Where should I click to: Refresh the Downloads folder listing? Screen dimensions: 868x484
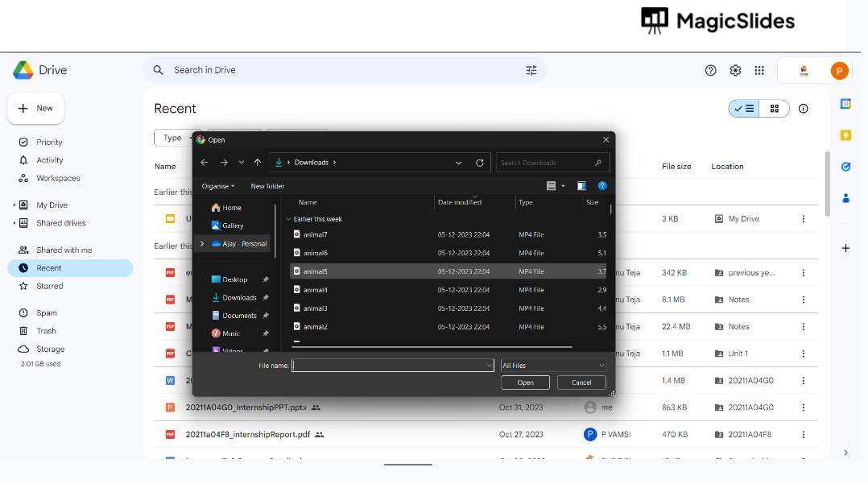pyautogui.click(x=479, y=163)
